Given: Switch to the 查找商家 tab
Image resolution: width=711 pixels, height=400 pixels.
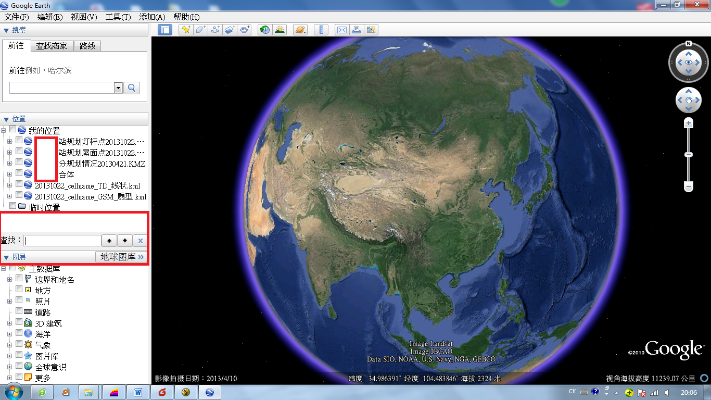Looking at the screenshot, I should point(51,46).
